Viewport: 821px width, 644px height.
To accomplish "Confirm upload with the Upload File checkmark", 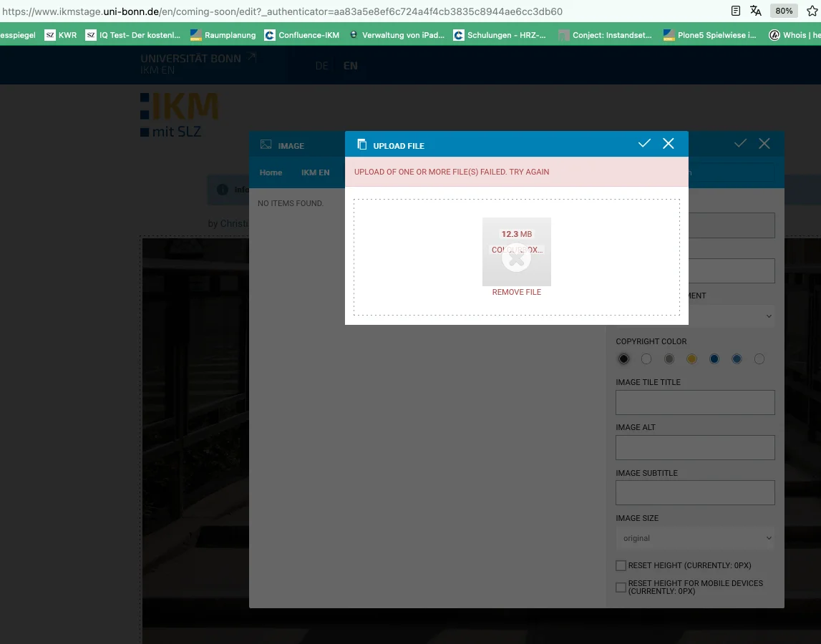I will [644, 144].
